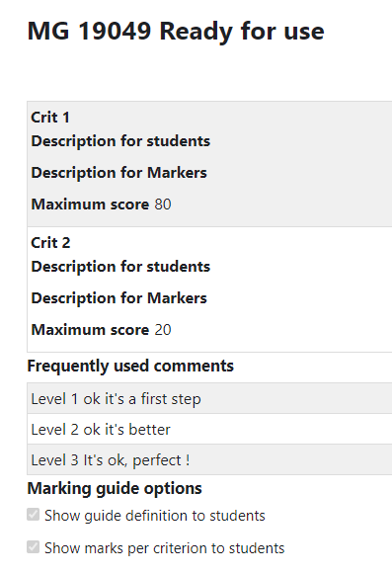Toggle Show marks per criterion to students checkbox

[x=33, y=547]
